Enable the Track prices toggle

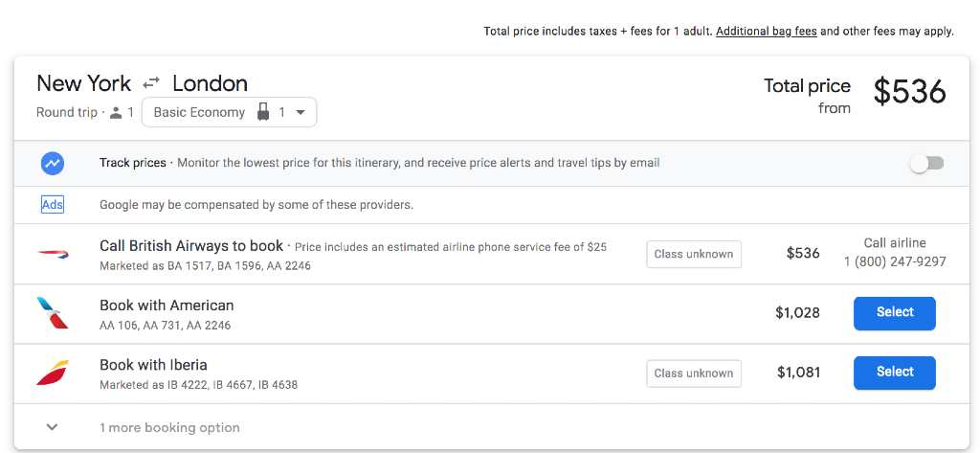(x=927, y=164)
